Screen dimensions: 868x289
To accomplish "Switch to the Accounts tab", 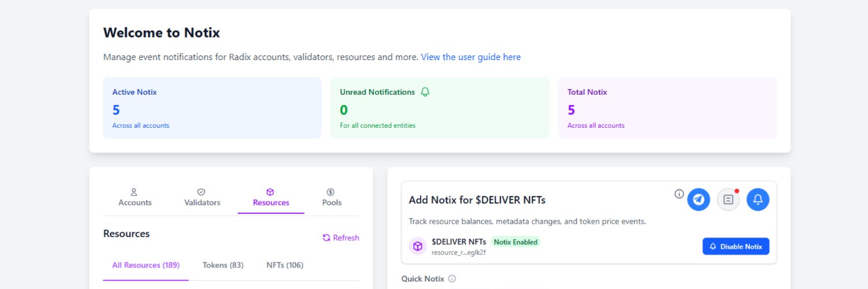I will coord(135,197).
